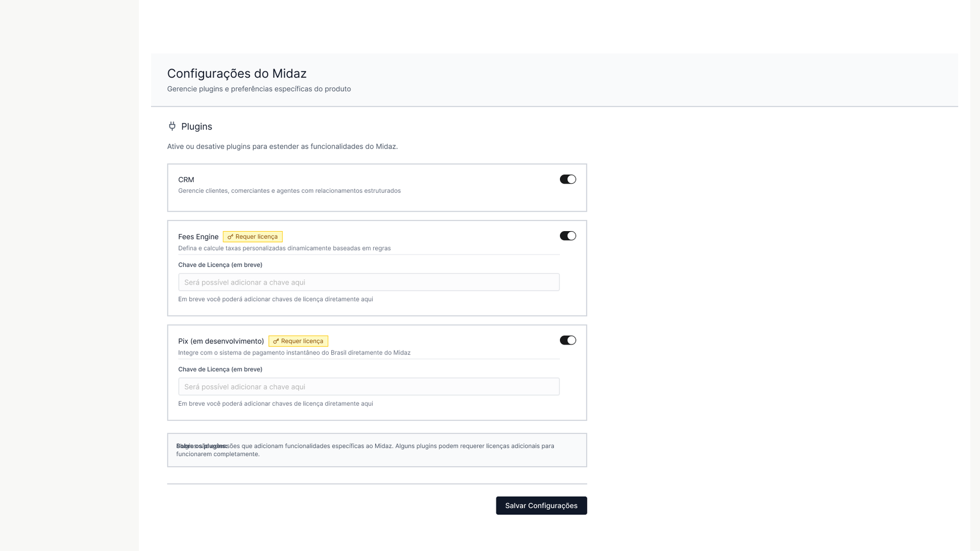Click the plugins info note about additional licenses

pyautogui.click(x=377, y=450)
